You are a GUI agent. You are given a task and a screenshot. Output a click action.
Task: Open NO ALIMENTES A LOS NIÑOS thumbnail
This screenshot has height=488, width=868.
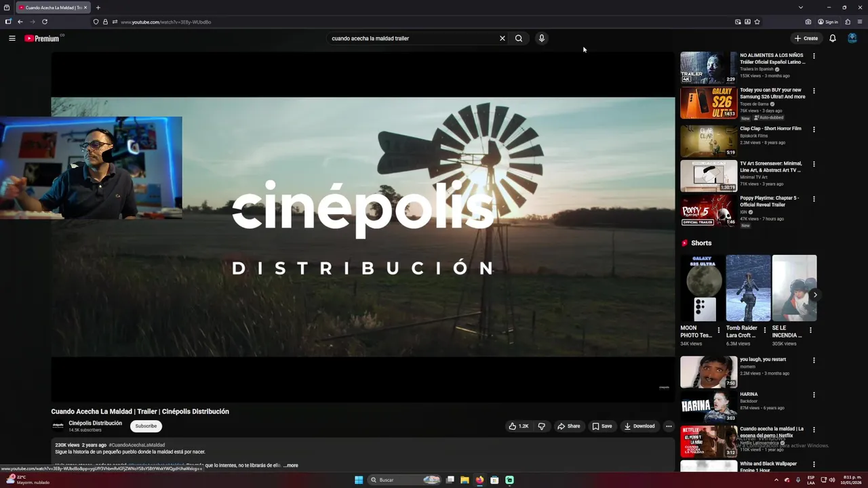pos(709,68)
